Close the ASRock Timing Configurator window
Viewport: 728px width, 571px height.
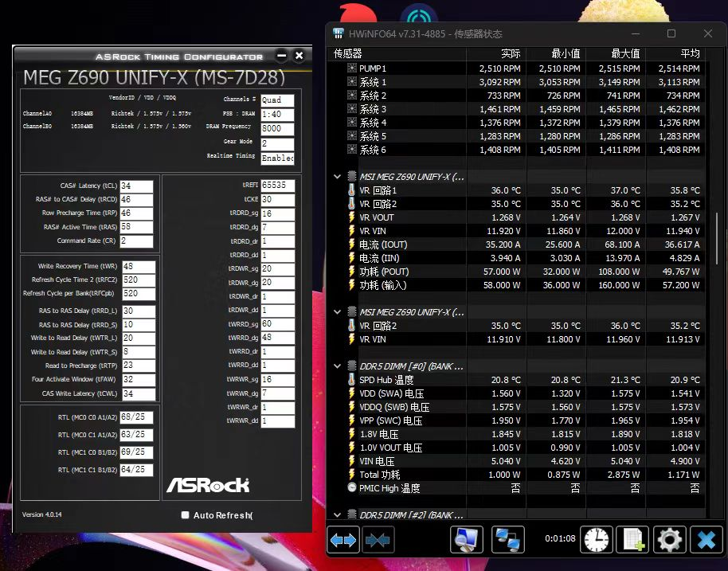coord(299,56)
